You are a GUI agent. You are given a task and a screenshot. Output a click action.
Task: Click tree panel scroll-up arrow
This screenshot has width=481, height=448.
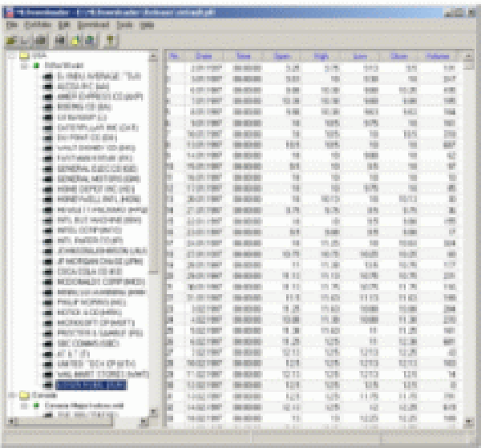pyautogui.click(x=153, y=56)
